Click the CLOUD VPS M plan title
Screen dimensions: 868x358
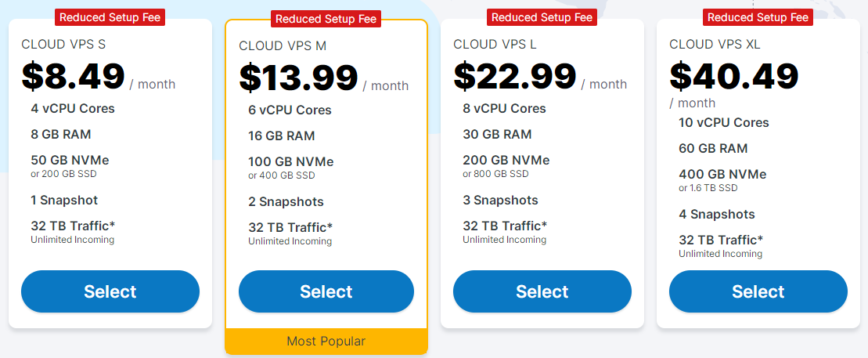pyautogui.click(x=283, y=46)
